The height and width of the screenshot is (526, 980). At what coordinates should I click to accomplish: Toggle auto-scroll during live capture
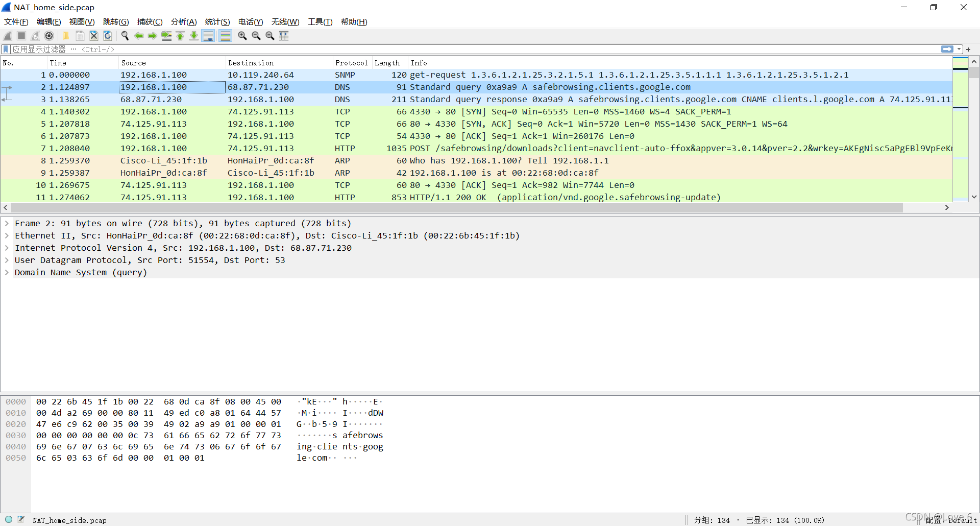(x=208, y=36)
